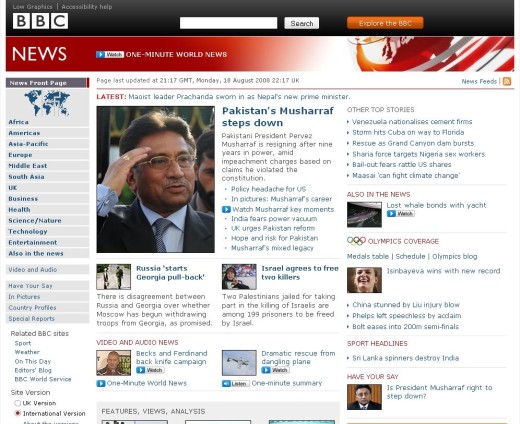
Task: Click the BBC logo
Action: click(40, 21)
